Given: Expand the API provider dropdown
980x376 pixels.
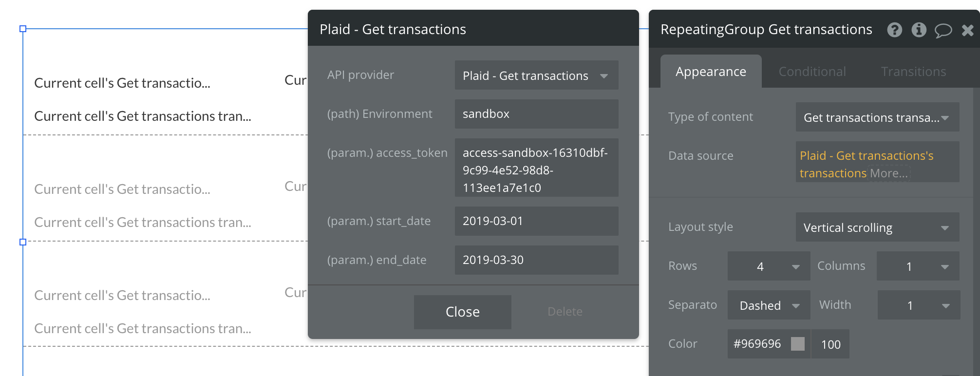Looking at the screenshot, I should click(536, 75).
